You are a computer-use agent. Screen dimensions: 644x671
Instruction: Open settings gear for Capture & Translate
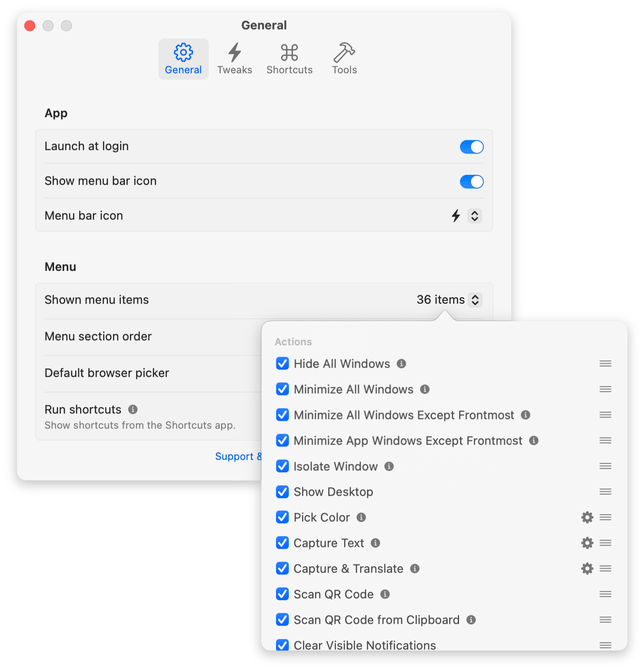[x=587, y=569]
